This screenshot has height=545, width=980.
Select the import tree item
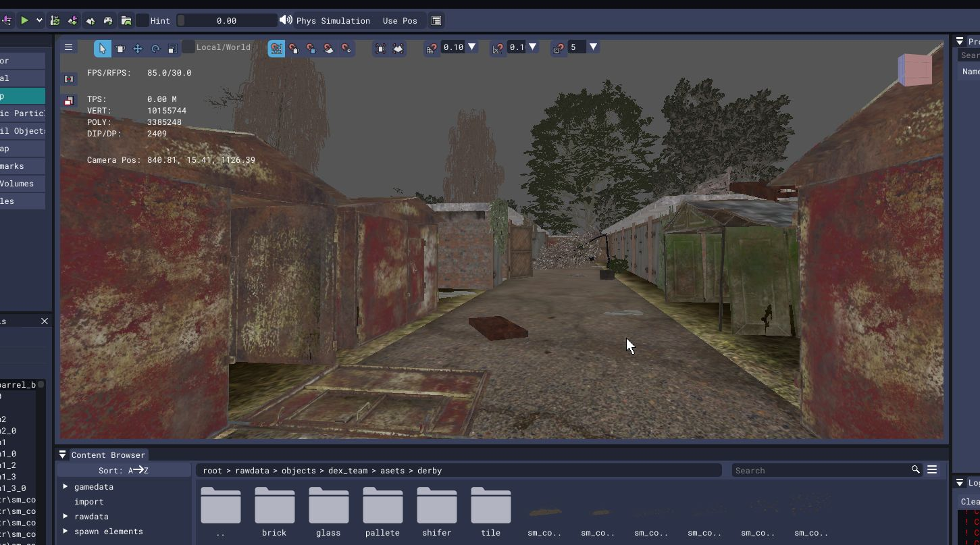click(x=88, y=502)
